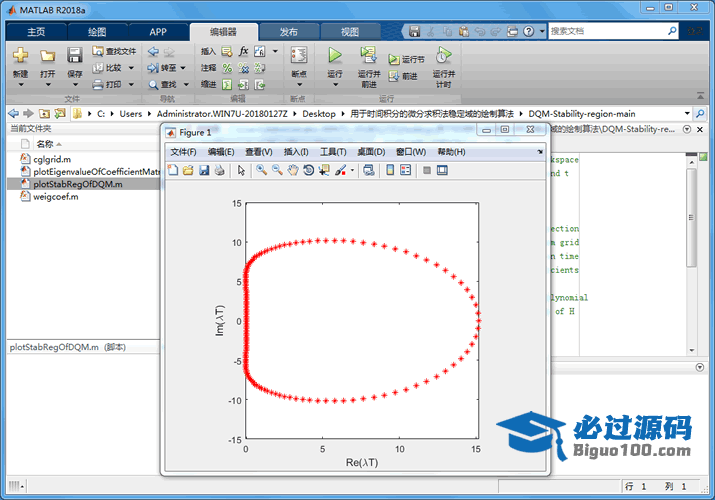Click the quick access save icon
The image size is (715, 500).
tap(414, 31)
